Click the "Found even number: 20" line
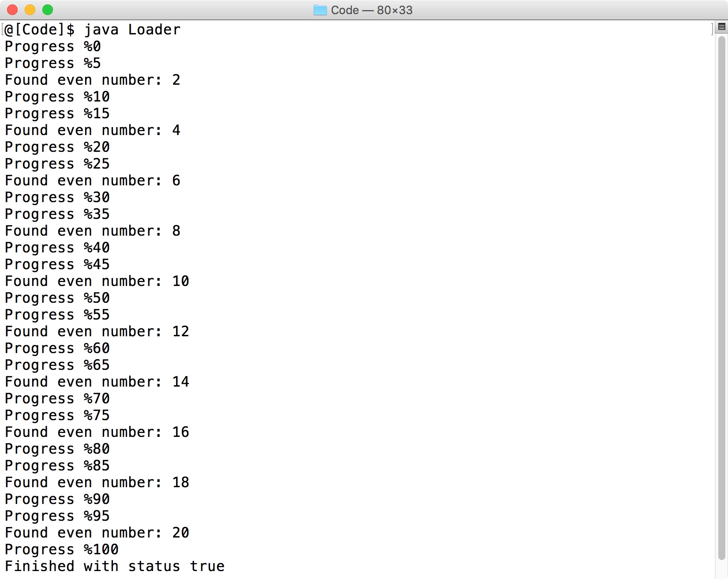 (x=97, y=533)
